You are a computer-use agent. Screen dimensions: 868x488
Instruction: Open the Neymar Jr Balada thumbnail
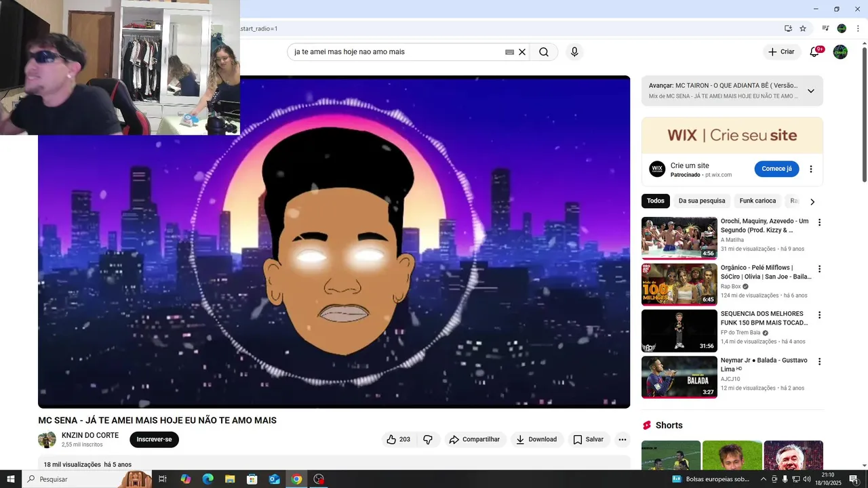[x=679, y=378]
